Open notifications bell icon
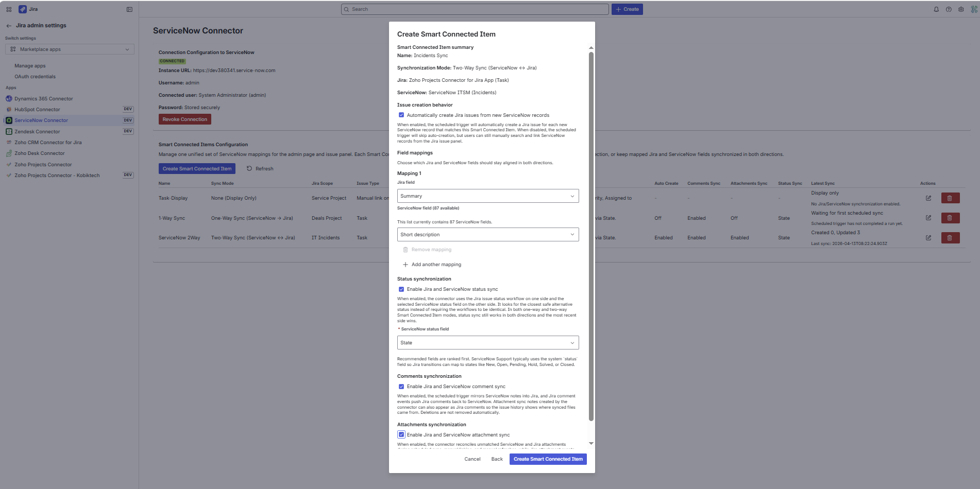 (936, 9)
